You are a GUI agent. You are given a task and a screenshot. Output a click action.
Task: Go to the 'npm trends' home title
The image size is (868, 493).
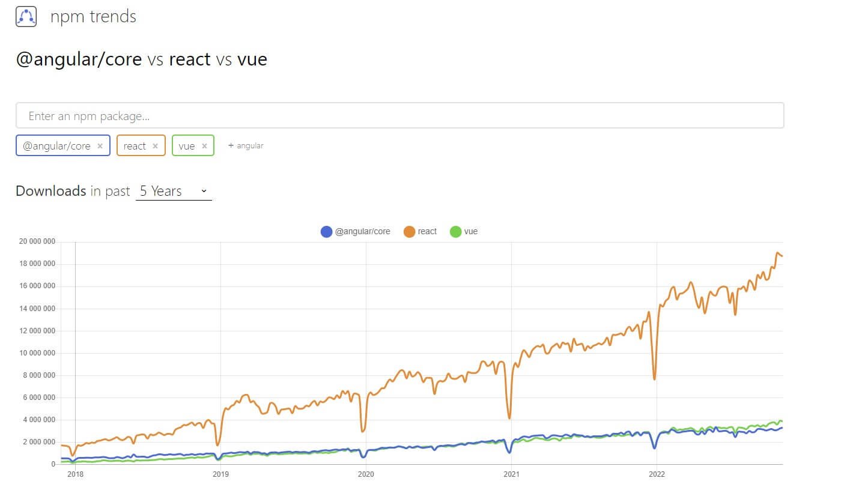coord(93,17)
